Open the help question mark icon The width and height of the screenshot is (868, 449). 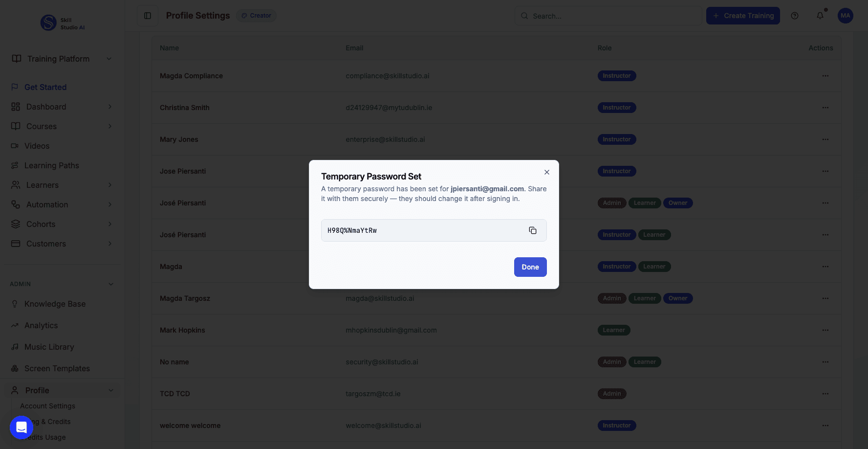pos(794,16)
